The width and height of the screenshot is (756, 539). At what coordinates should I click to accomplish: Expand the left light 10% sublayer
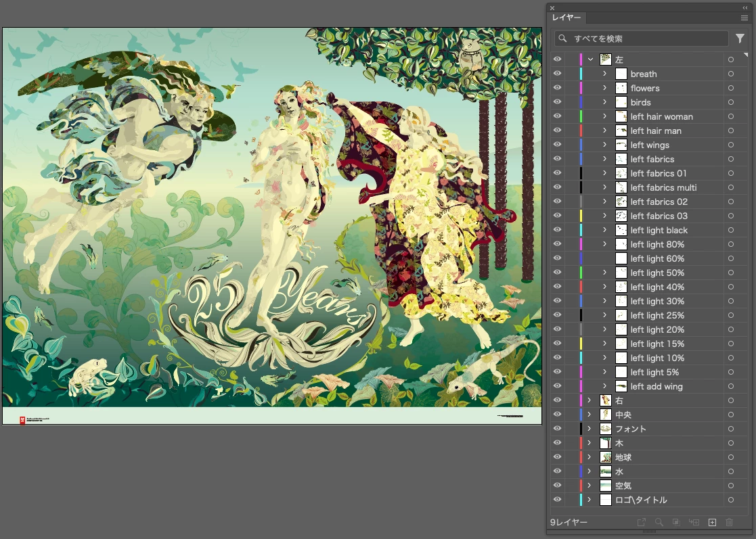[604, 357]
